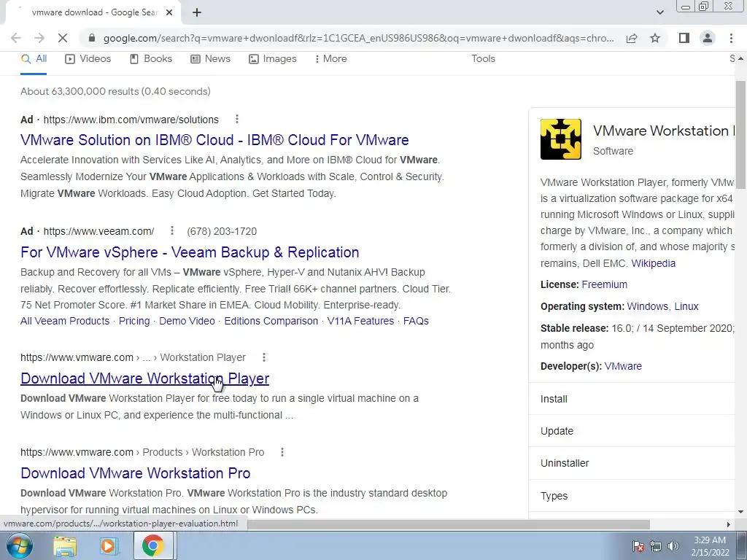The image size is (747, 560).
Task: Open options for Workstation Player result
Action: point(264,357)
